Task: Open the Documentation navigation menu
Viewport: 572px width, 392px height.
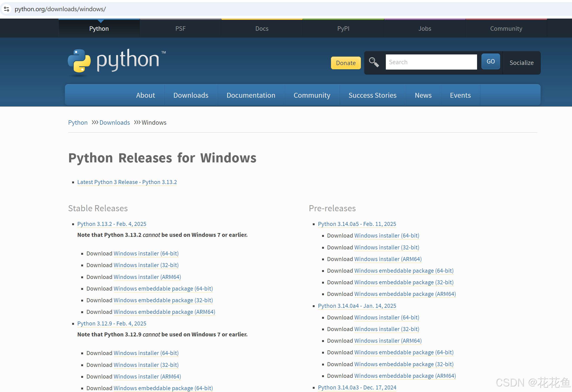Action: click(251, 95)
